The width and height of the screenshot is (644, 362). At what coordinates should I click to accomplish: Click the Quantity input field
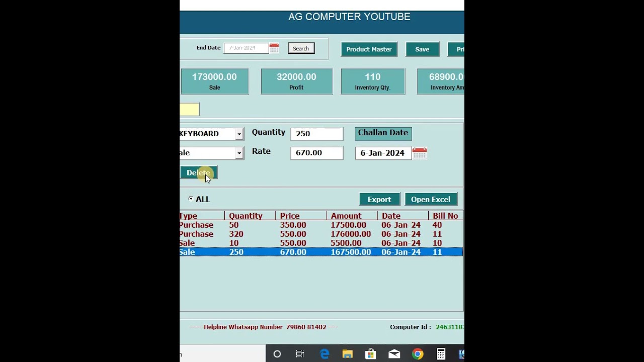coord(316,134)
